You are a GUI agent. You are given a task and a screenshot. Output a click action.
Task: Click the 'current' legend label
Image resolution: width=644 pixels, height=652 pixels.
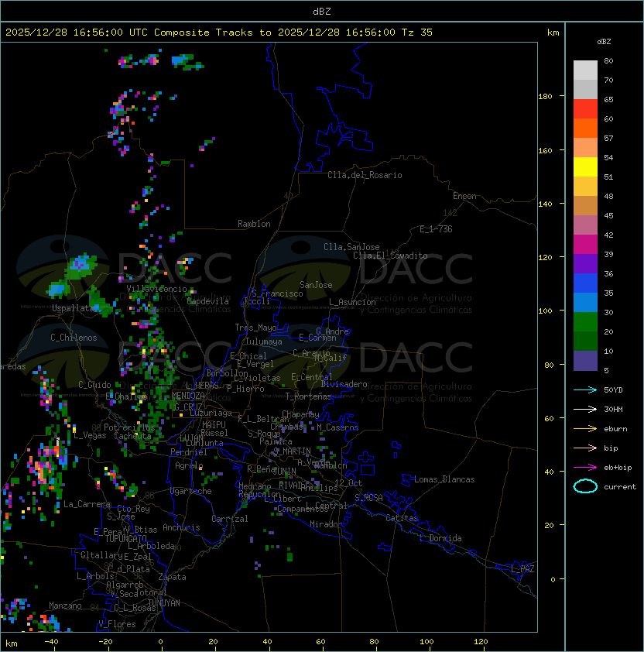pos(620,486)
